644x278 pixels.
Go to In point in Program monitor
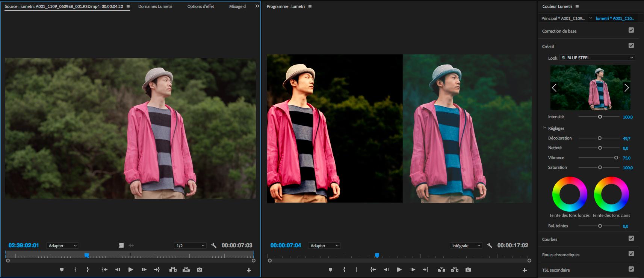click(373, 270)
